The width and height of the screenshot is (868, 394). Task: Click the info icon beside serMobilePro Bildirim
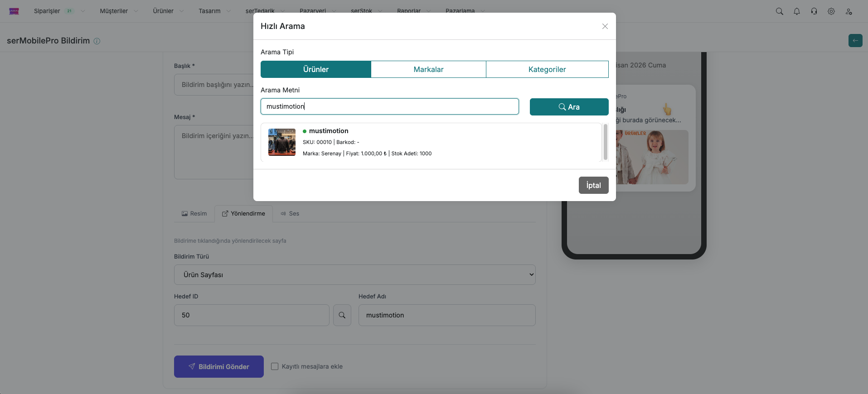tap(97, 41)
